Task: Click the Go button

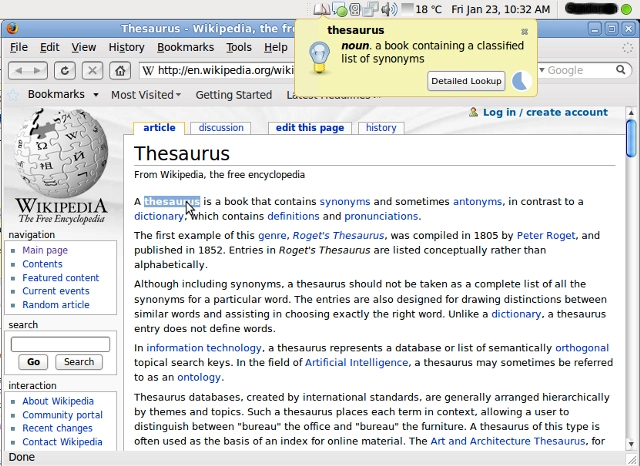Action: click(33, 362)
